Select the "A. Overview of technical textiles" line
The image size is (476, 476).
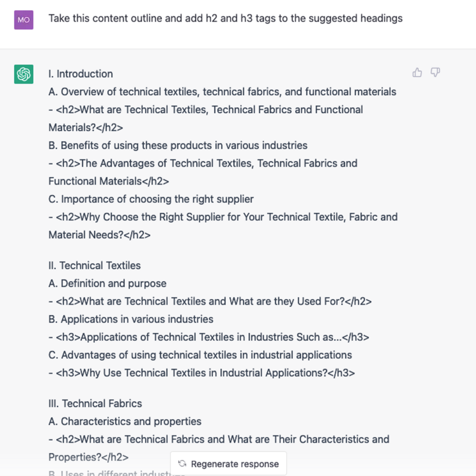222,92
